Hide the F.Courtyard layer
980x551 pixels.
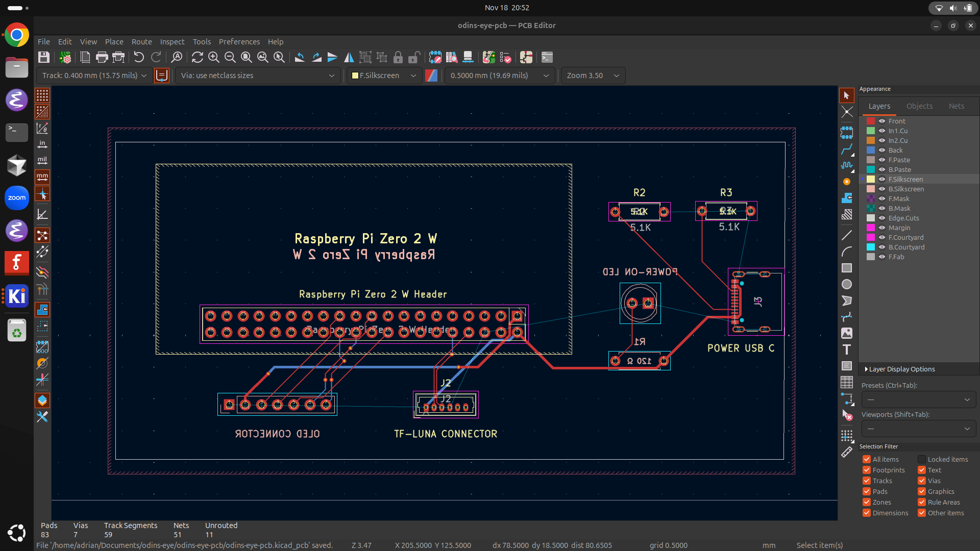point(883,237)
